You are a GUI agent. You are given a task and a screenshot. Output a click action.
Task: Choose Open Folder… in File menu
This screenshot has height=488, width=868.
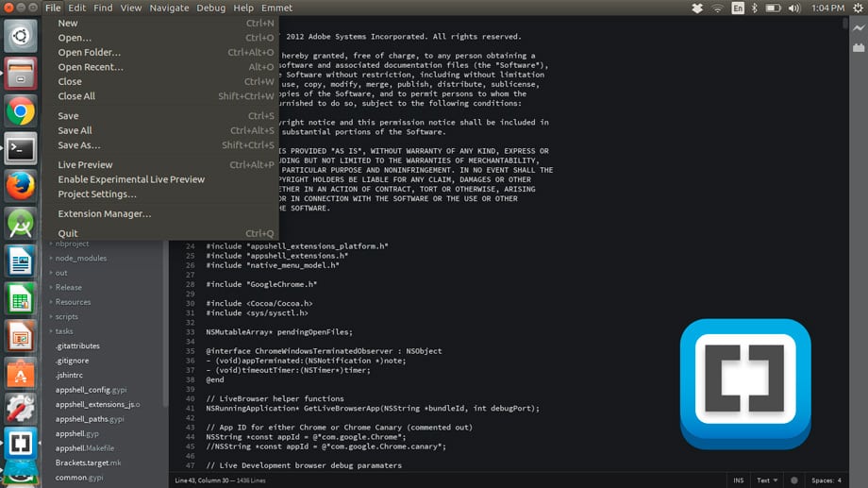pyautogui.click(x=160, y=52)
